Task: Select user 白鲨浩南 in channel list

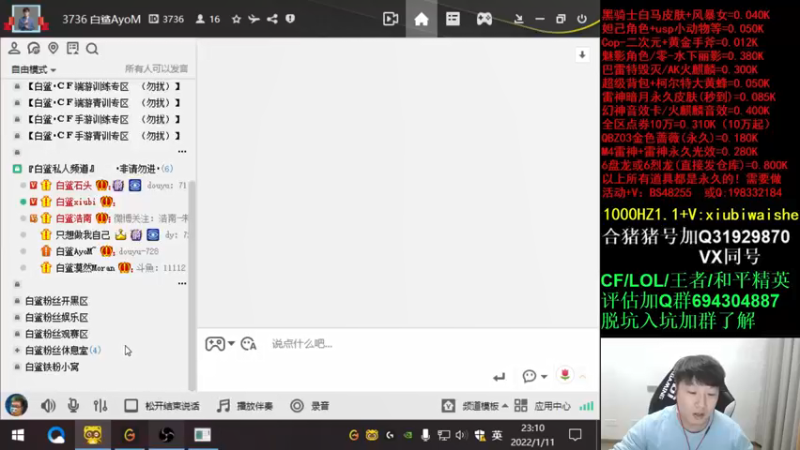Action: (73, 218)
